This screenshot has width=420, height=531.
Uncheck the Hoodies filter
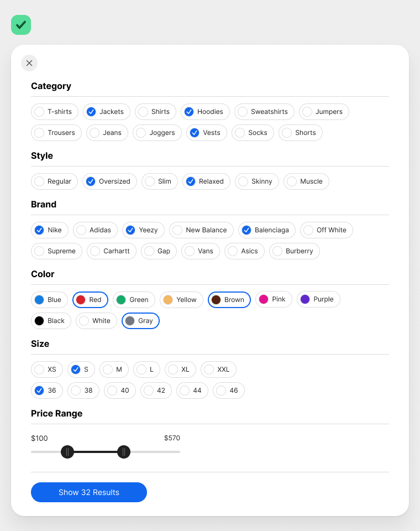coord(205,111)
